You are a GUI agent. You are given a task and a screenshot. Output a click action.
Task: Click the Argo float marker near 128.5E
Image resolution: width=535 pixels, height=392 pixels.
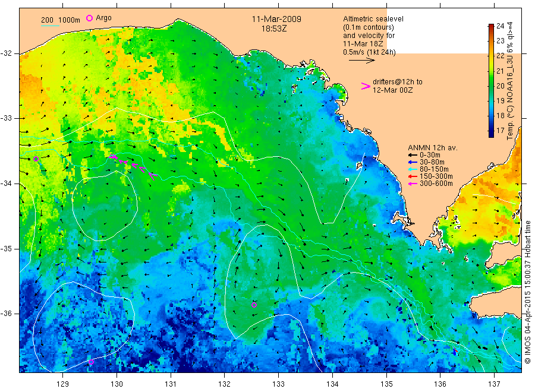pyautogui.click(x=36, y=159)
